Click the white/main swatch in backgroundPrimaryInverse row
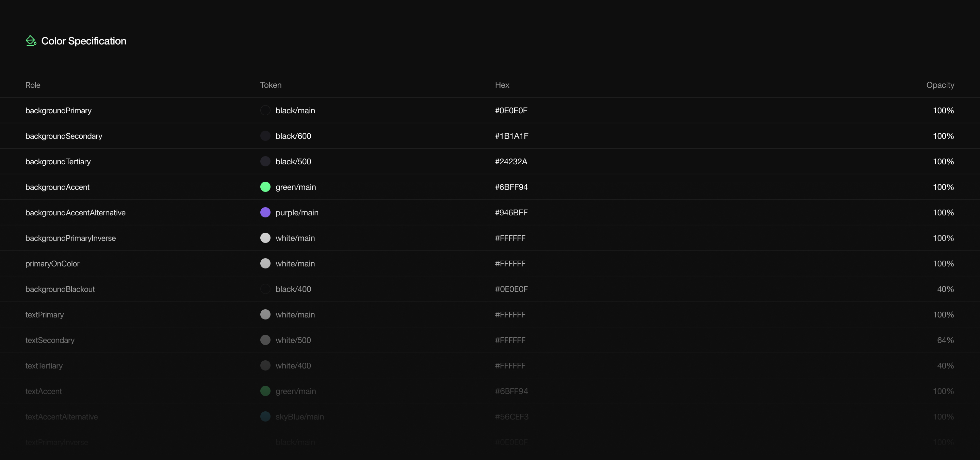Screen dimensions: 980x460 265,238
